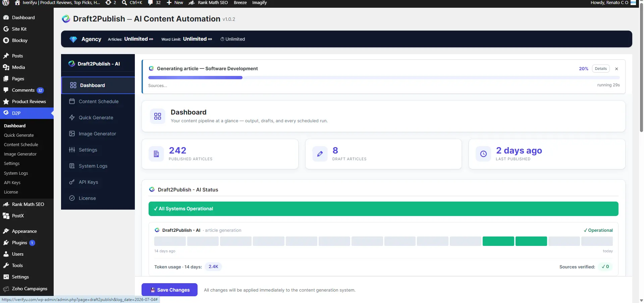This screenshot has height=303, width=644.
Task: Open Comments with 32 badge in sidebar
Action: click(x=27, y=90)
